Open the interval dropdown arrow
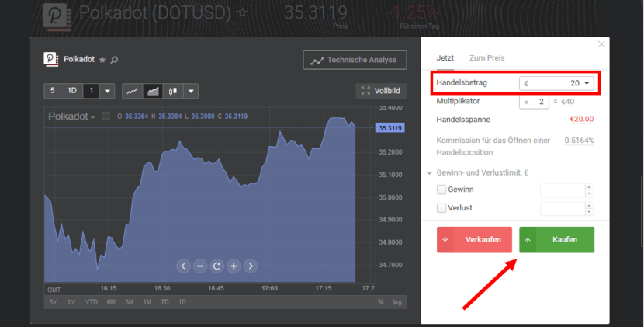The width and height of the screenshot is (644, 327). [107, 91]
